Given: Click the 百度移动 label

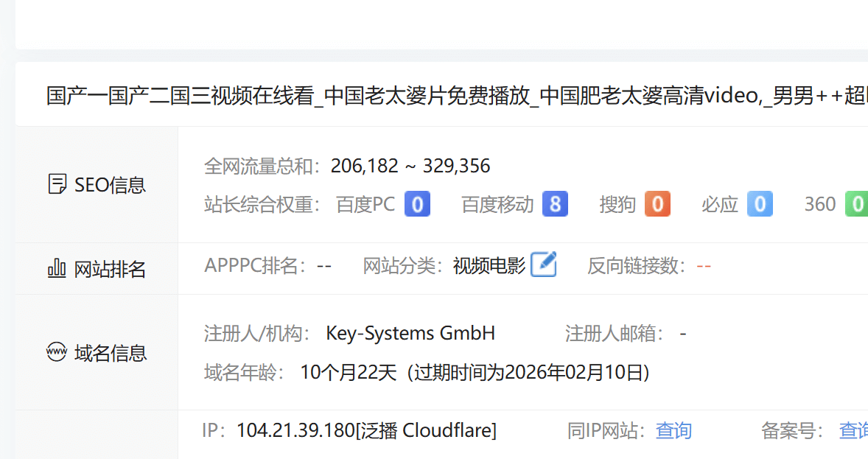Looking at the screenshot, I should [497, 204].
